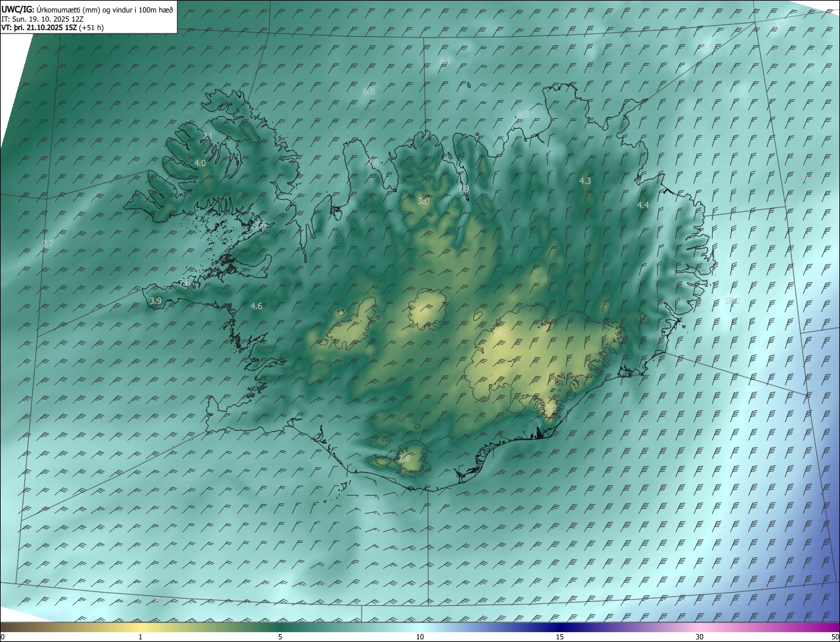Click the "7.1" value in the Westfjords
This screenshot has height=642, width=840.
point(207,136)
